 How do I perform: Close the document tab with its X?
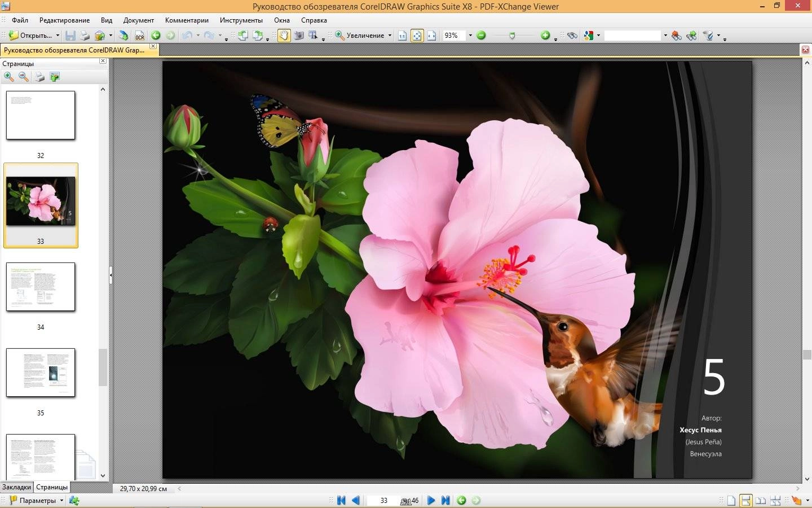click(x=153, y=46)
